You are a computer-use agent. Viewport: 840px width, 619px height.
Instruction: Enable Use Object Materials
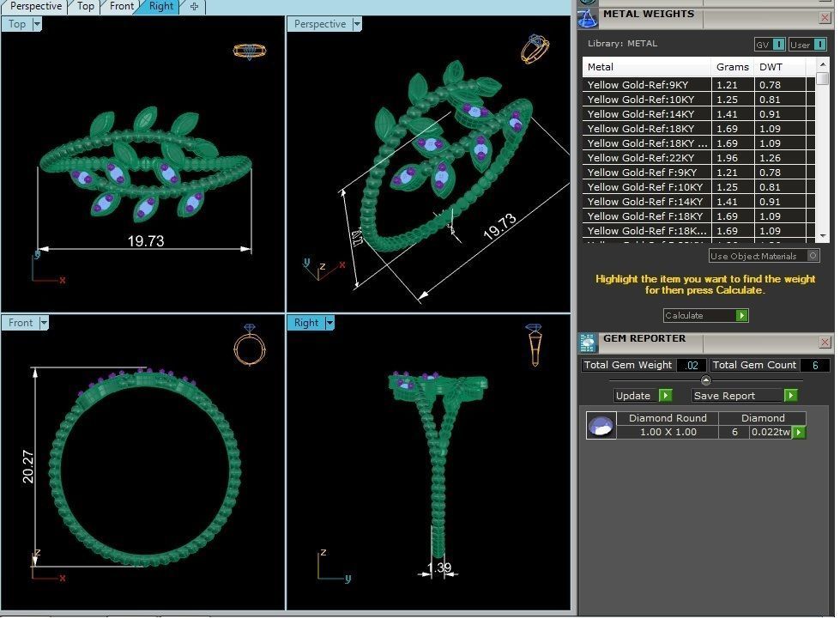[812, 256]
